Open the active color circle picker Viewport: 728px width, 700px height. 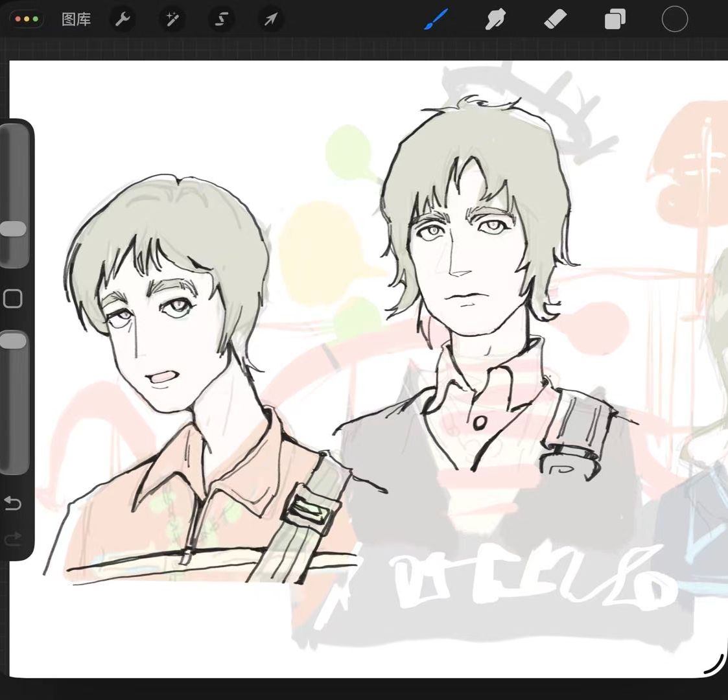tap(674, 19)
